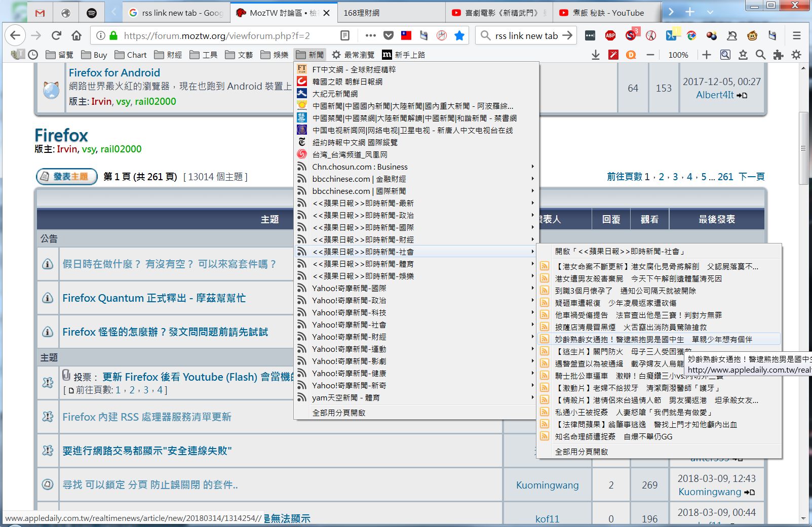Click the search box containing 'rss link new tab'

click(527, 35)
